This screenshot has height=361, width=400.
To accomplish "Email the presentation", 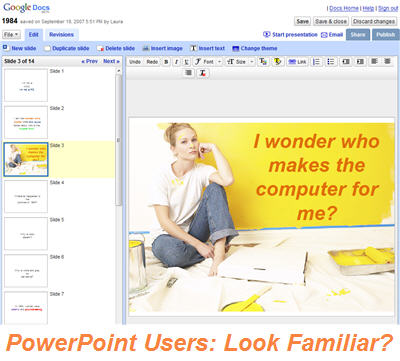I will click(332, 35).
